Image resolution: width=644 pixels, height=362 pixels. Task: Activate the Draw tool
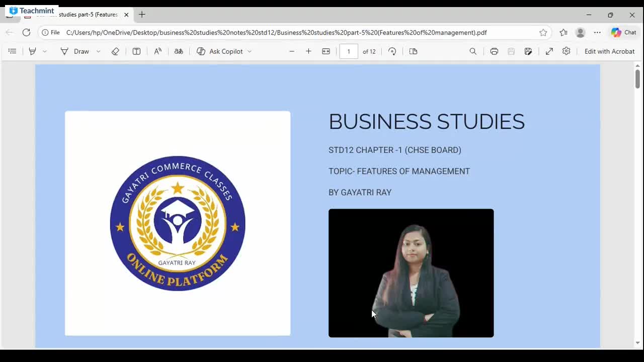(x=75, y=51)
